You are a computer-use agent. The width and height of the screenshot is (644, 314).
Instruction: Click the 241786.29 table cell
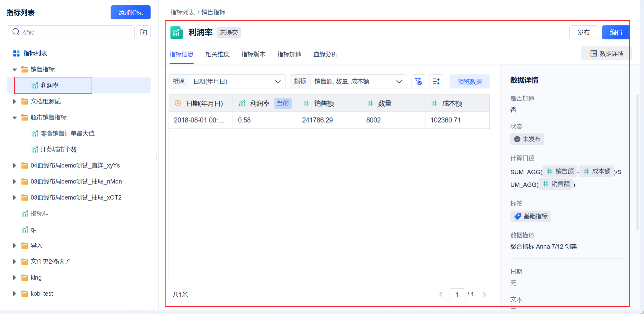click(329, 120)
